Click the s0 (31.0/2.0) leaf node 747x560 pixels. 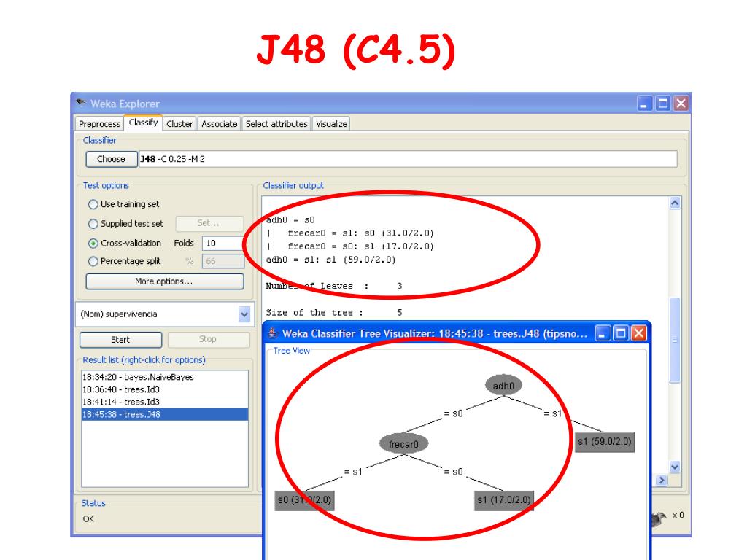[x=304, y=500]
